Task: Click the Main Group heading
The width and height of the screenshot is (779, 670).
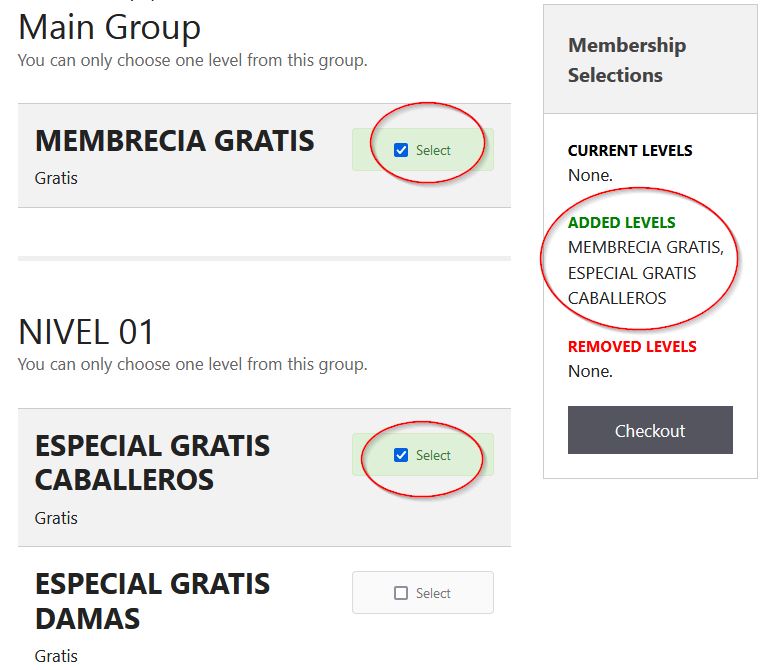Action: point(109,27)
